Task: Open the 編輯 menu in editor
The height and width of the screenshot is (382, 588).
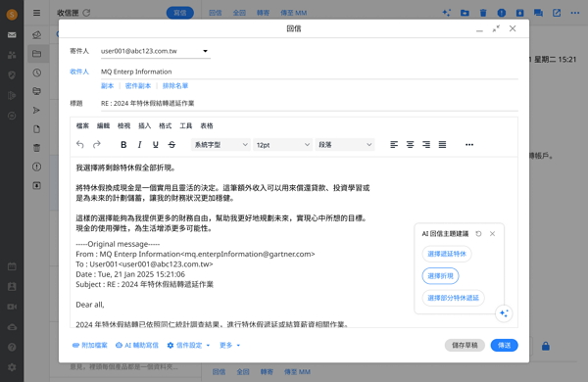Action: (103, 126)
